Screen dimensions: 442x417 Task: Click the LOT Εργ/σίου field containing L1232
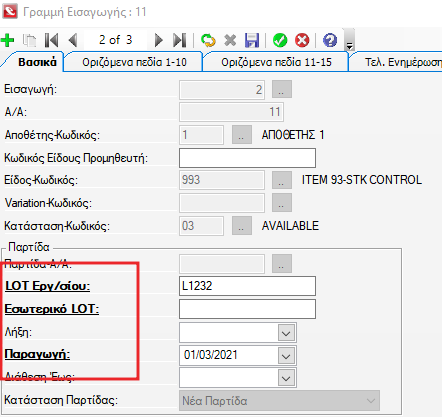click(x=247, y=286)
